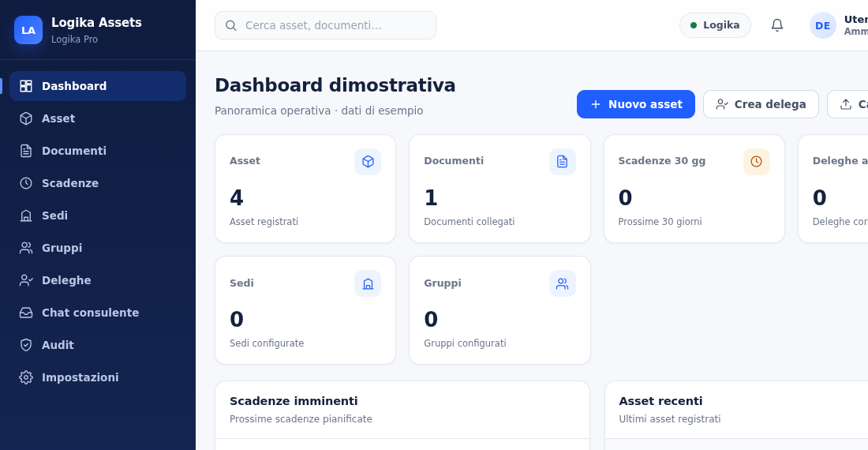Click the 'Ultimi asset registrati' text

click(x=669, y=419)
